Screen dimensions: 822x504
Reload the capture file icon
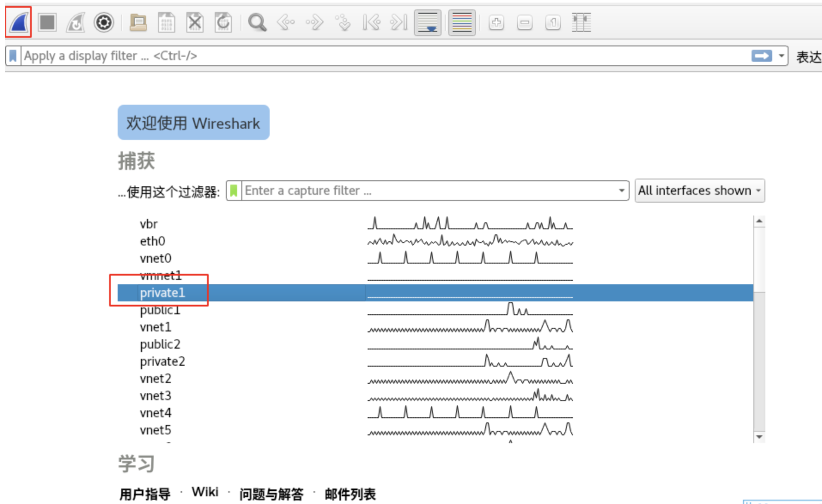point(223,22)
